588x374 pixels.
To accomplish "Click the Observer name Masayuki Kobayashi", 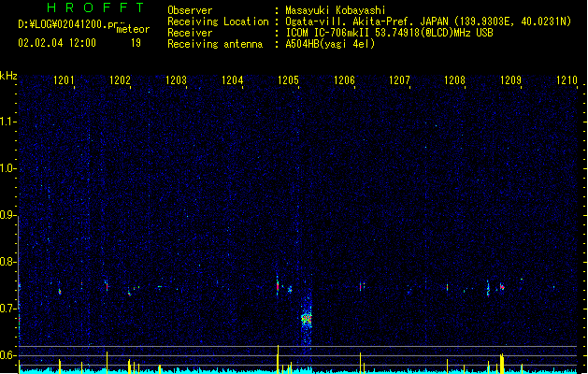I will point(336,10).
